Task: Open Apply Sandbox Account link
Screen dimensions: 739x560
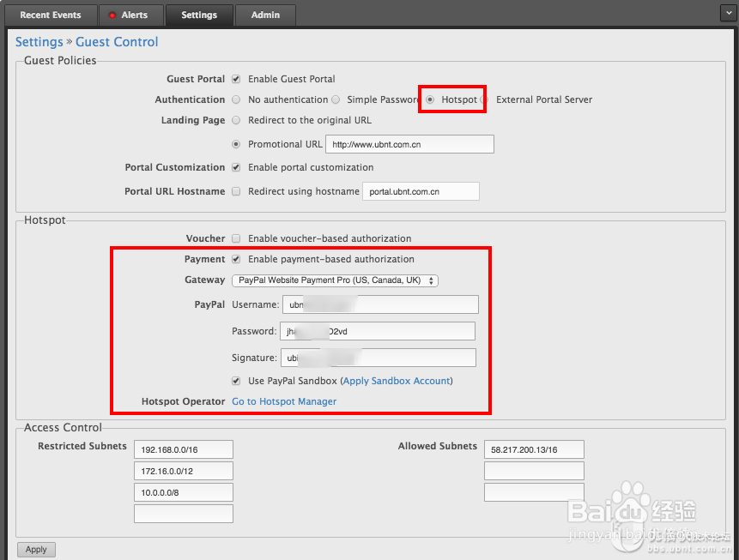Action: pos(397,381)
